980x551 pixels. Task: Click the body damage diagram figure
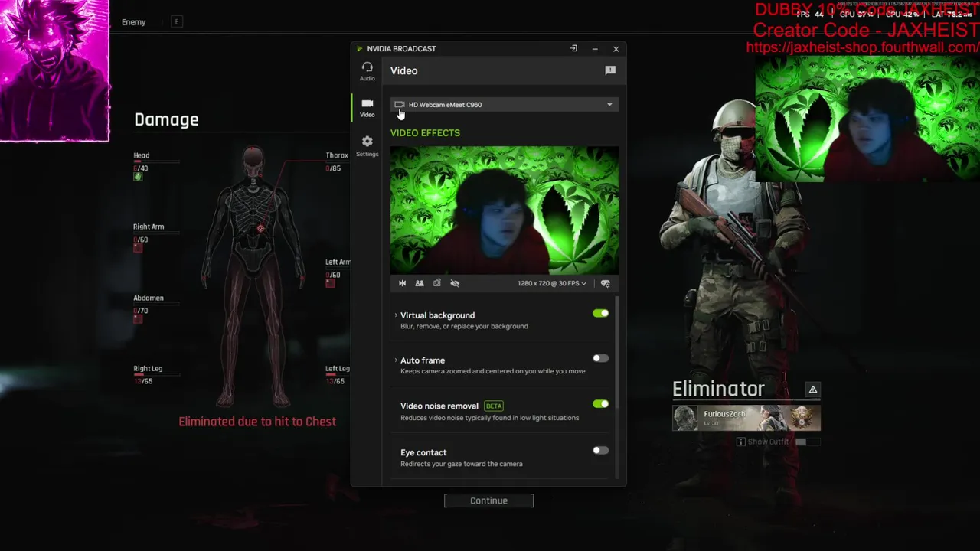click(253, 275)
